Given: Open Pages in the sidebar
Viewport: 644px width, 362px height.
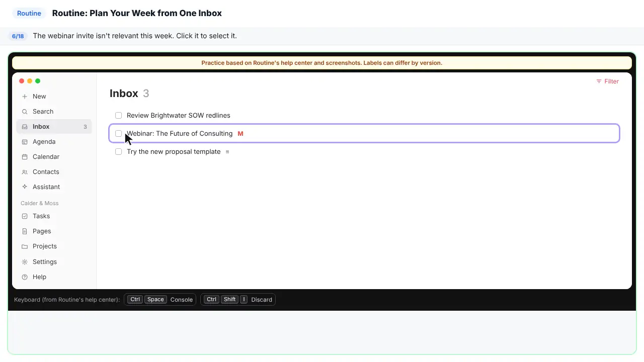Looking at the screenshot, I should tap(54, 231).
